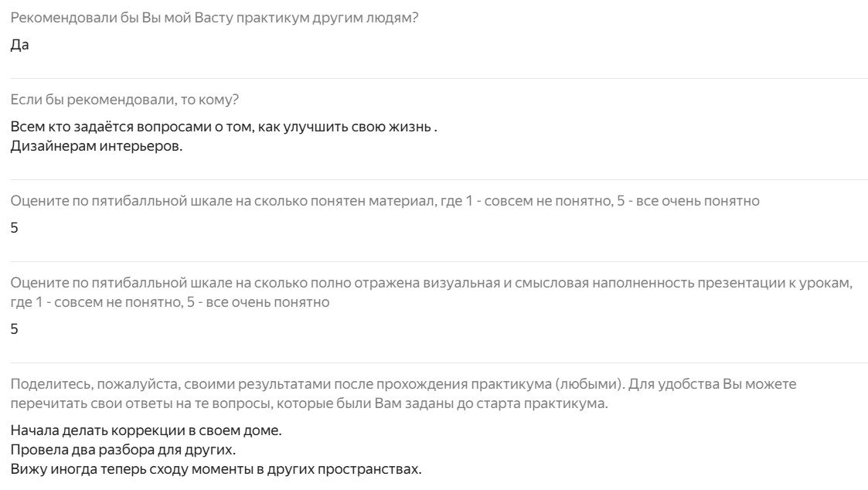Click the answer 'Дизайнерам интерьеров.'
This screenshot has width=868, height=490.
tap(97, 147)
